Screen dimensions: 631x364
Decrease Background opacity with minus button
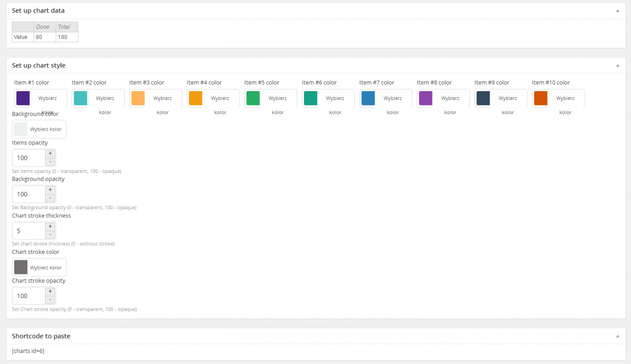point(50,198)
